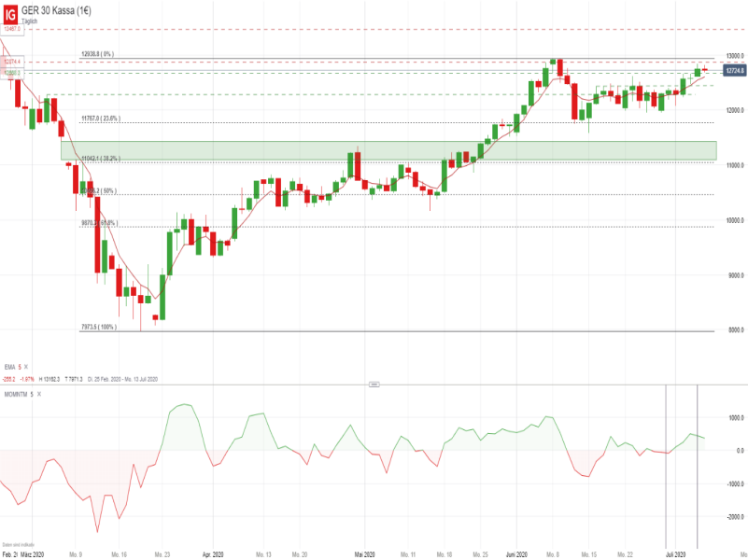Select Fibonacci label 11767.0 (23.6%)

click(x=101, y=119)
